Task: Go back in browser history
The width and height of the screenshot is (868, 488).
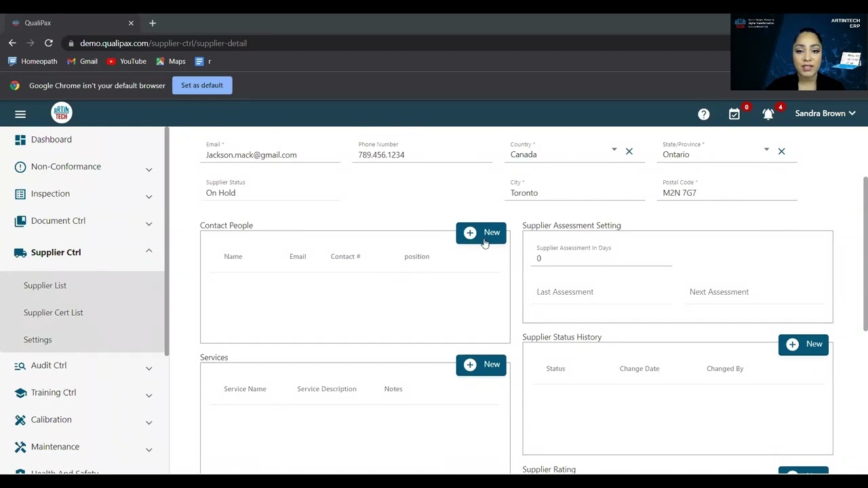Action: coord(12,43)
